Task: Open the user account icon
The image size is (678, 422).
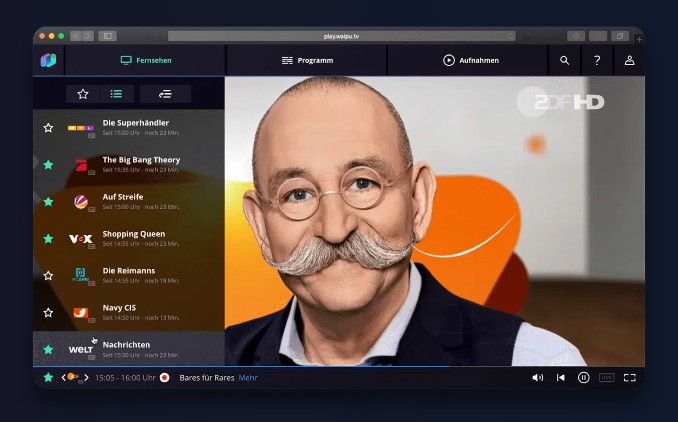Action: point(630,61)
